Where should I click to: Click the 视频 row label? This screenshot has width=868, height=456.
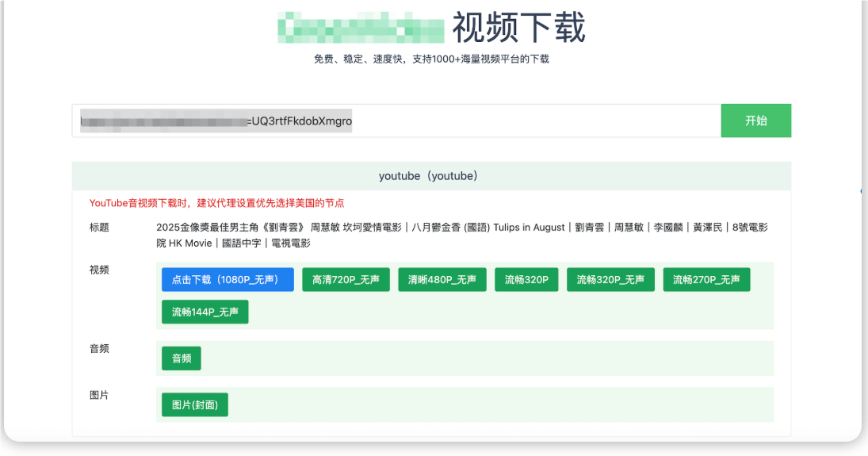point(99,270)
